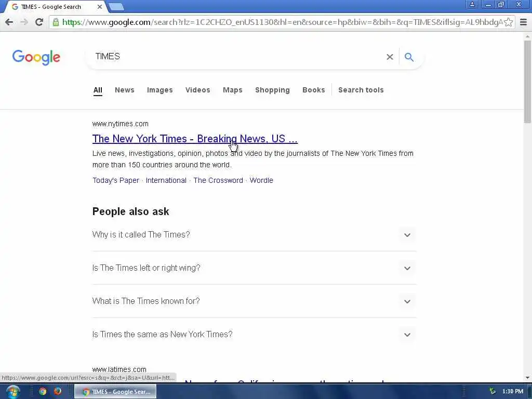Viewport: 532px width, 399px height.
Task: Switch to the Books tab
Action: click(x=314, y=90)
